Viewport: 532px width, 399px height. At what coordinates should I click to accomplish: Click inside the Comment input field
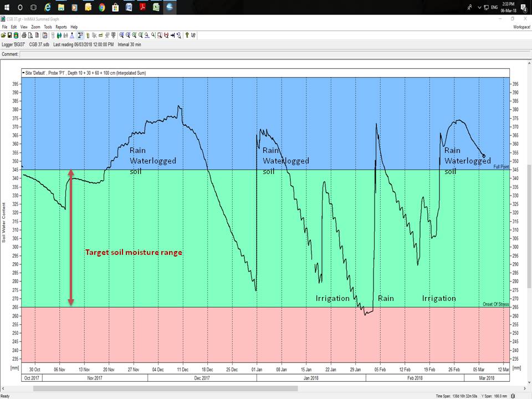222,54
